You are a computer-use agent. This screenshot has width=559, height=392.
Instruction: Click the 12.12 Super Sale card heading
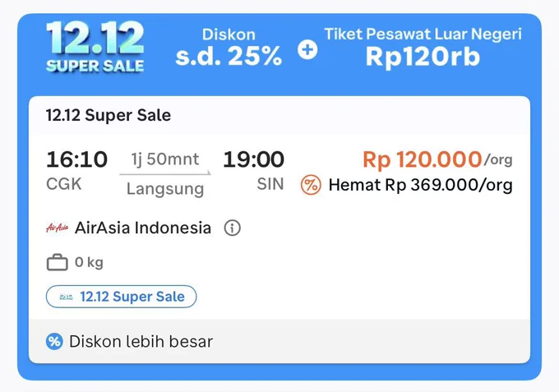[x=109, y=115]
